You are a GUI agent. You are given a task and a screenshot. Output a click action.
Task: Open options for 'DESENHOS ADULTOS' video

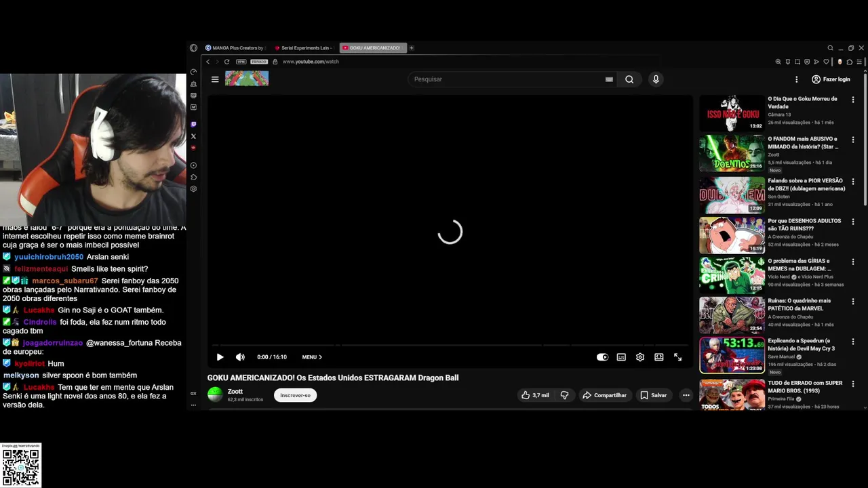tap(853, 222)
